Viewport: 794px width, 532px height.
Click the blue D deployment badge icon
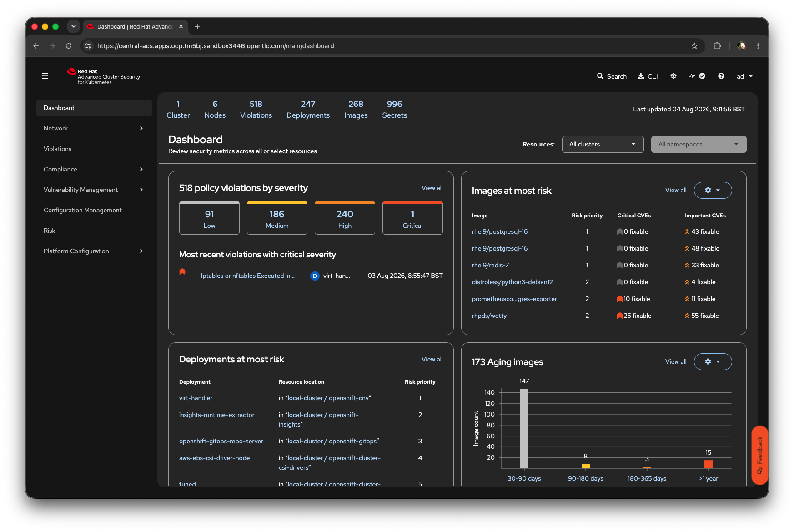pyautogui.click(x=315, y=276)
